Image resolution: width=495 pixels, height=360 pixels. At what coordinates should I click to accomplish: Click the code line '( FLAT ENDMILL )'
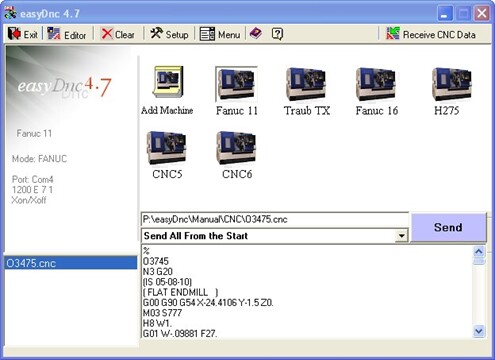pos(180,292)
